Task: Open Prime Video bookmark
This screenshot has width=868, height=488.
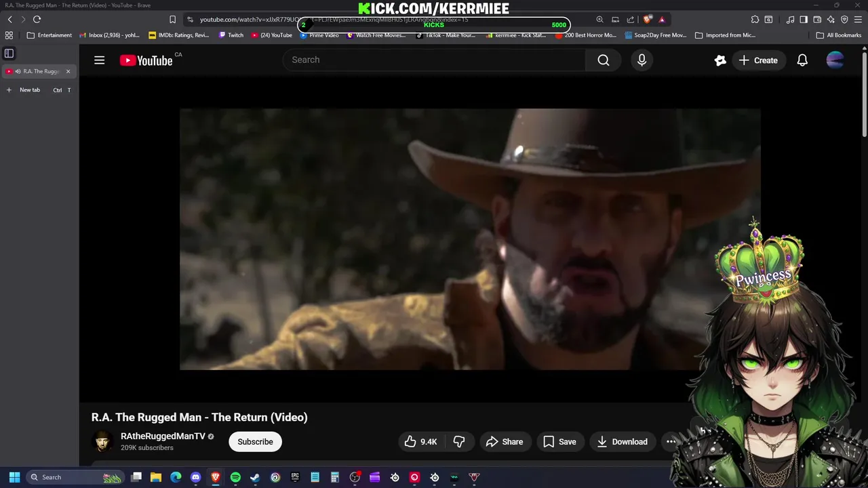Action: (x=319, y=35)
